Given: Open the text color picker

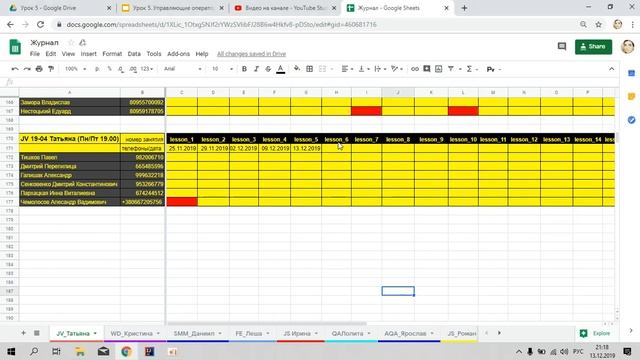Looking at the screenshot, I should point(280,69).
